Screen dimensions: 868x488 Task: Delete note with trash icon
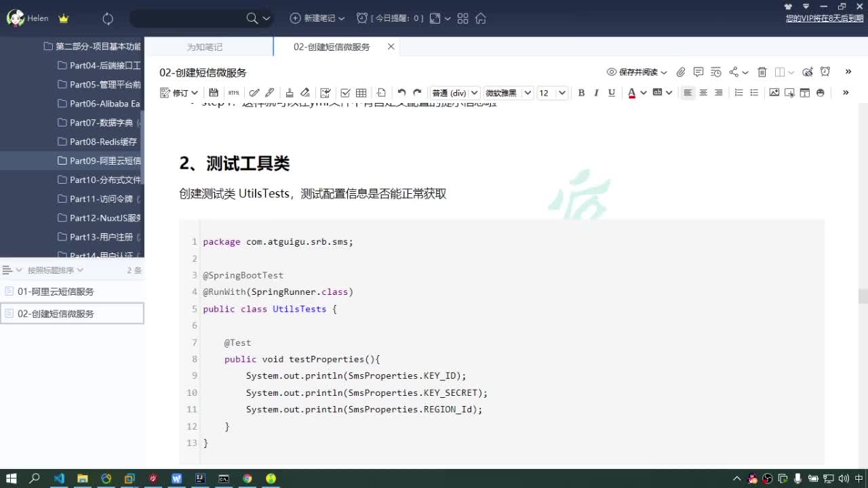click(x=762, y=72)
